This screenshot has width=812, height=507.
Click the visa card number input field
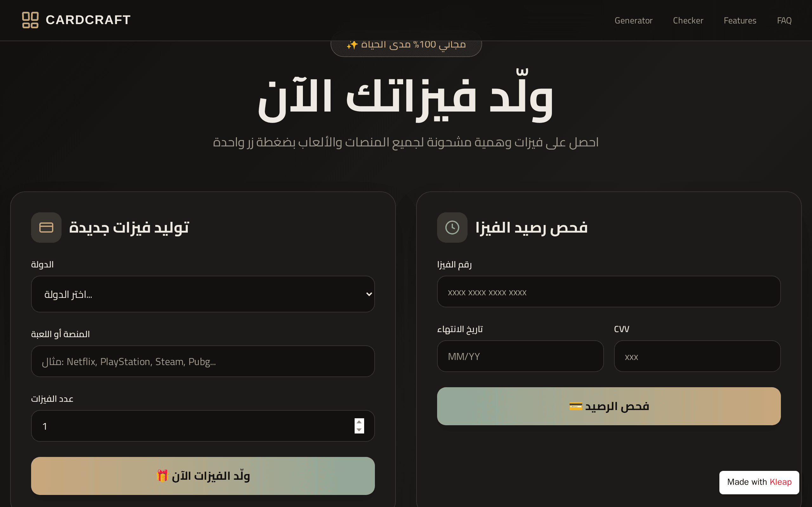tap(609, 292)
